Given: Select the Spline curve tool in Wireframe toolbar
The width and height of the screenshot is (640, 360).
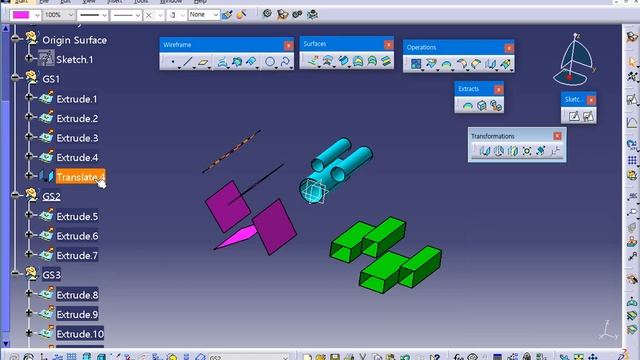Looking at the screenshot, I should 285,62.
